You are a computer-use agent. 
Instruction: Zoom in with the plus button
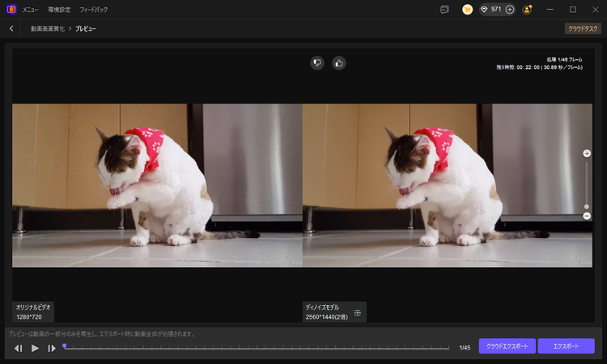587,154
